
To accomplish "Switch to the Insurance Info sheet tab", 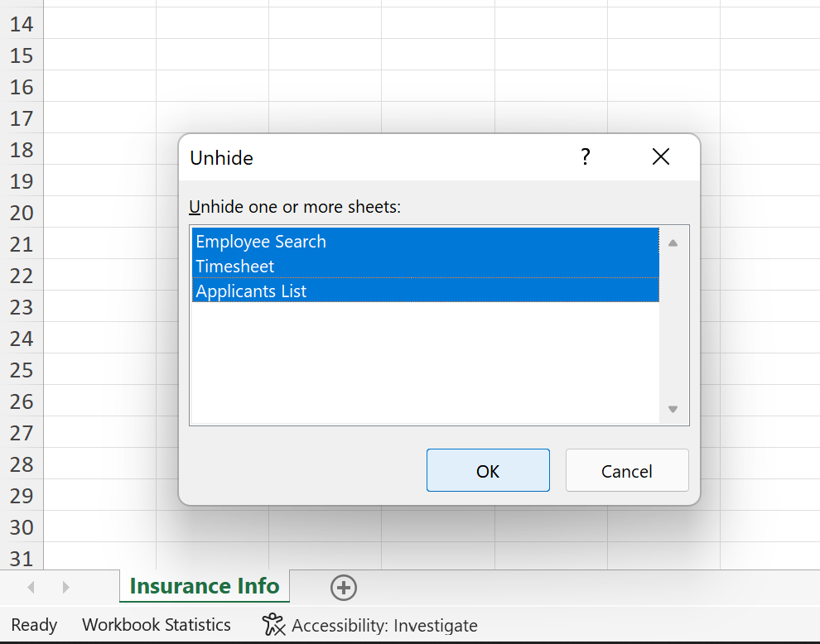I will point(204,586).
